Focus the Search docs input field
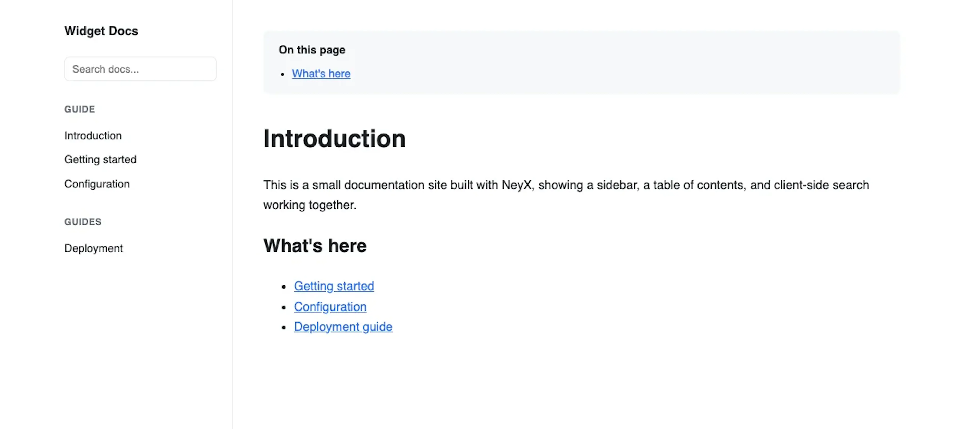This screenshot has height=429, width=980. click(x=140, y=69)
